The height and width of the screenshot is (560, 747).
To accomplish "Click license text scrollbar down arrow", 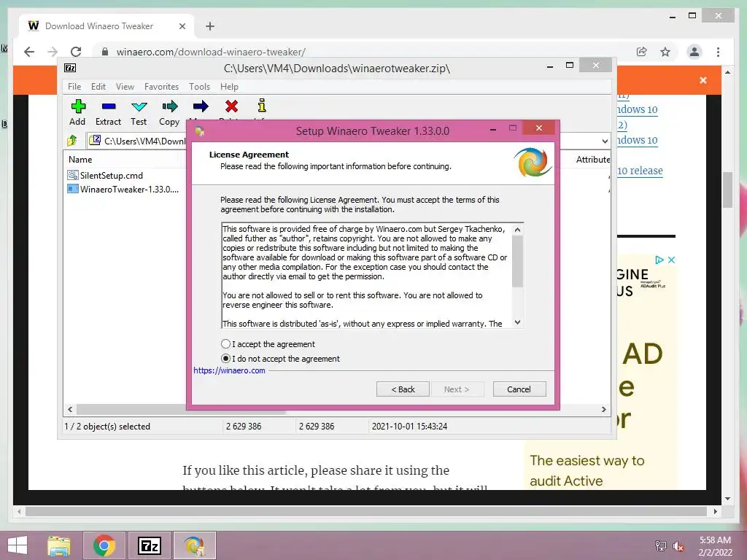I will tap(518, 322).
